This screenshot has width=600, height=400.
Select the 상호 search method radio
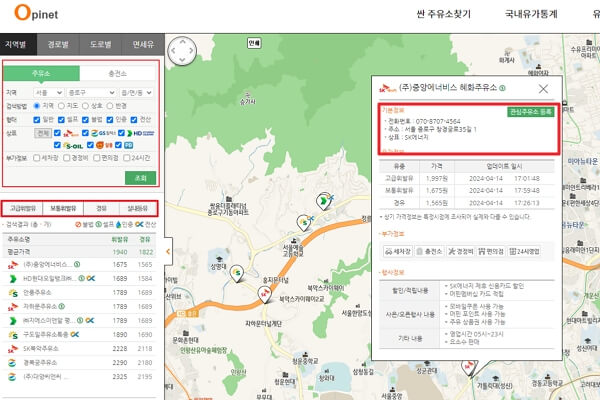[x=85, y=106]
